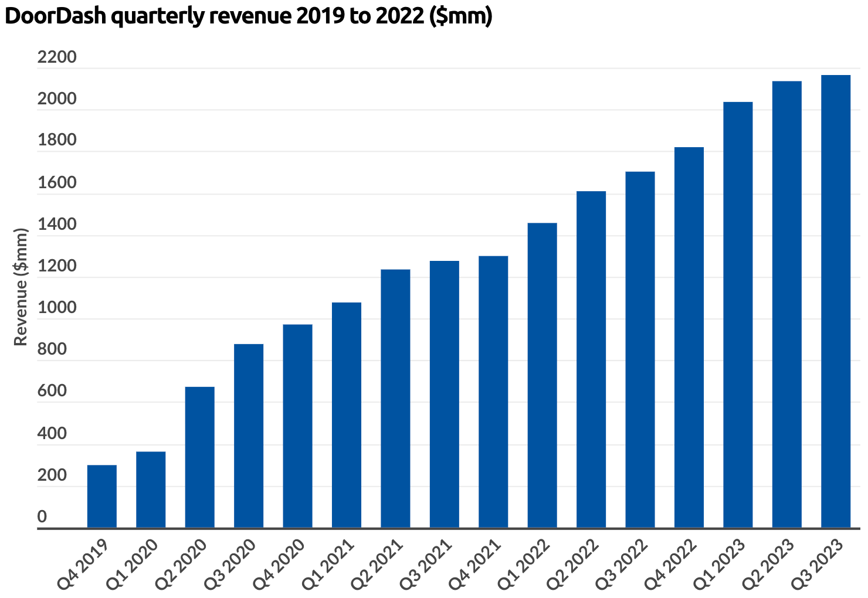The height and width of the screenshot is (598, 868).
Task: Click the Q4 2021 bar
Action: click(x=493, y=392)
